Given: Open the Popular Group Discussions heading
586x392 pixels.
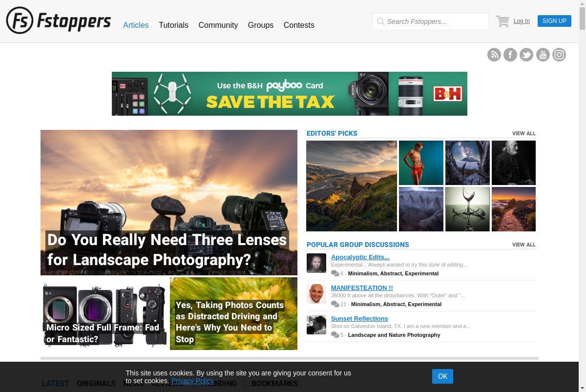Looking at the screenshot, I should (x=358, y=245).
